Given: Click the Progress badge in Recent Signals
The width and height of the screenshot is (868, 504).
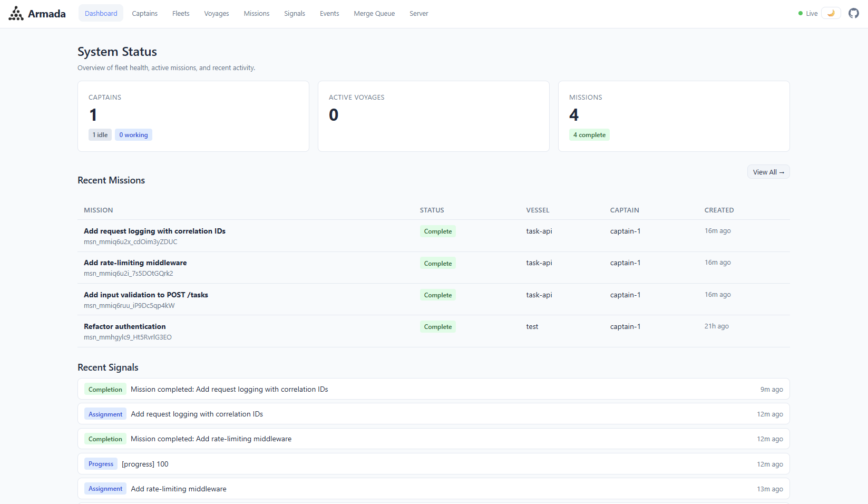Looking at the screenshot, I should point(101,463).
